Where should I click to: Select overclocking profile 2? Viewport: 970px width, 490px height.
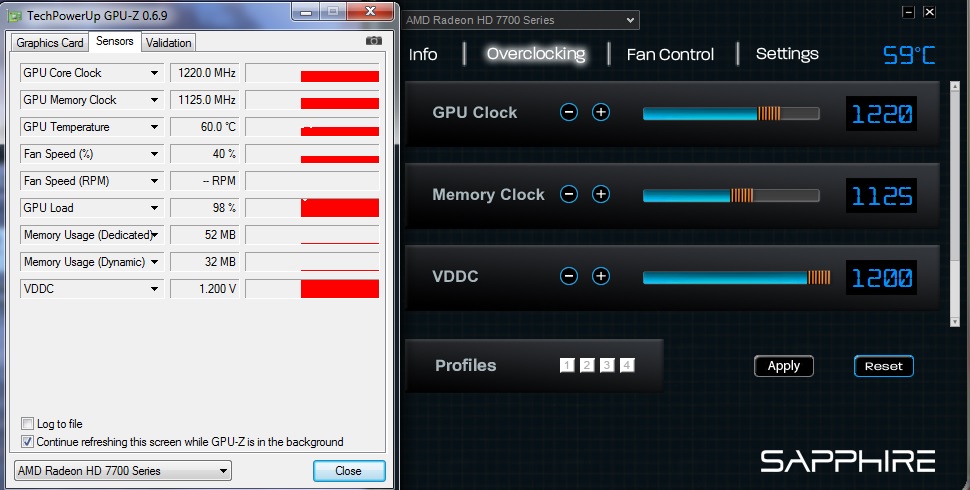tap(587, 365)
